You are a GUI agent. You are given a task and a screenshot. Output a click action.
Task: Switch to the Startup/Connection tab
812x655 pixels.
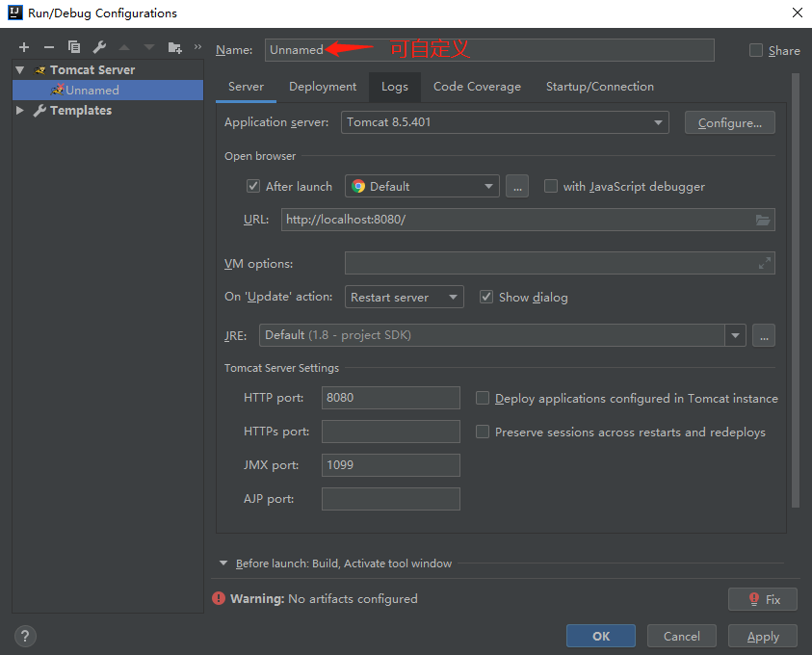click(x=600, y=87)
